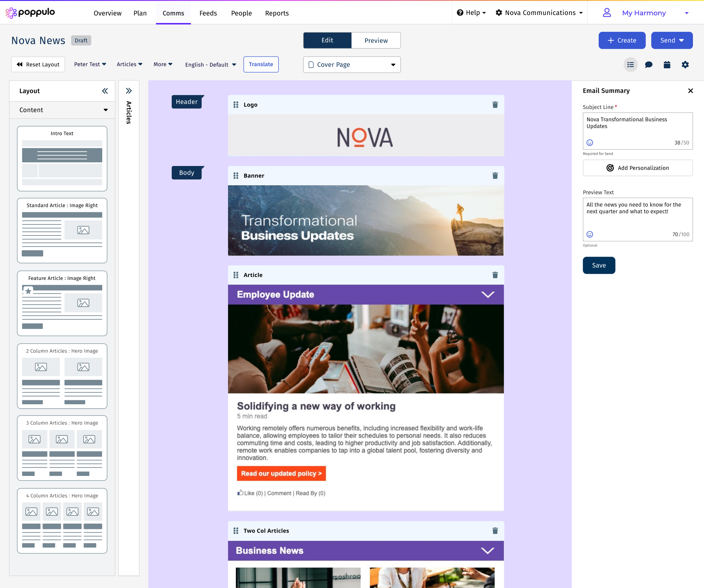Click the Article drag handle icon
Screen dimensions: 704x588
pyautogui.click(x=236, y=275)
